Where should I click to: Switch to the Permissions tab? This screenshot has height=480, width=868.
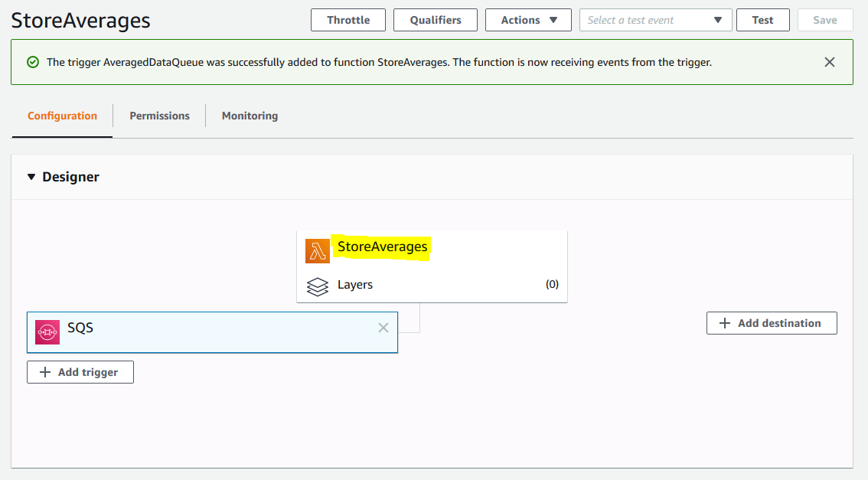(159, 116)
